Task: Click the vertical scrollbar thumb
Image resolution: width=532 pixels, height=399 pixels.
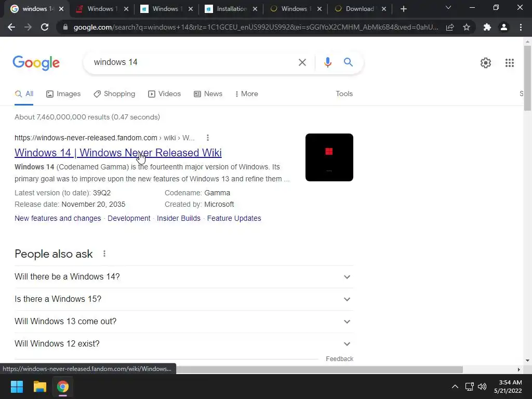Action: pyautogui.click(x=527, y=78)
